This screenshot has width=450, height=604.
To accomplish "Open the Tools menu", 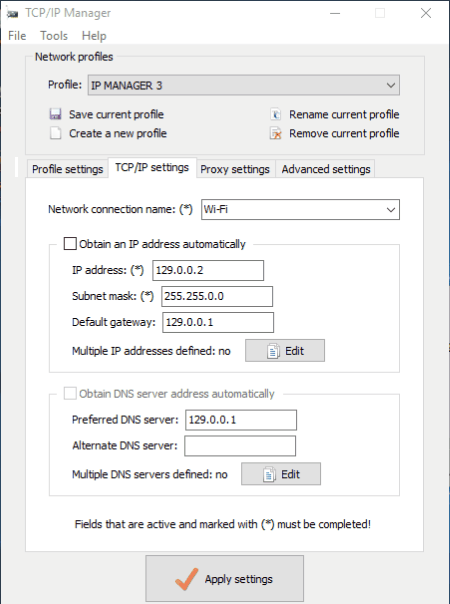I will 54,36.
